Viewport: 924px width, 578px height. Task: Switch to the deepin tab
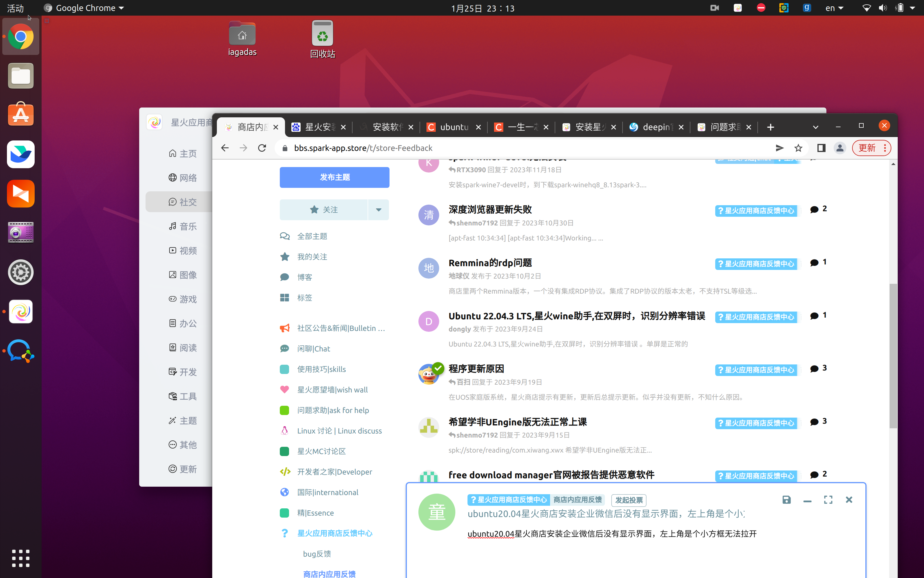pos(656,127)
